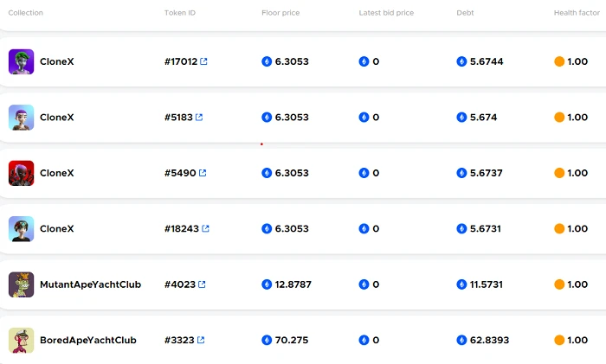Click the ETH icon beside floor price 70.275
The width and height of the screenshot is (606, 364).
tap(267, 340)
